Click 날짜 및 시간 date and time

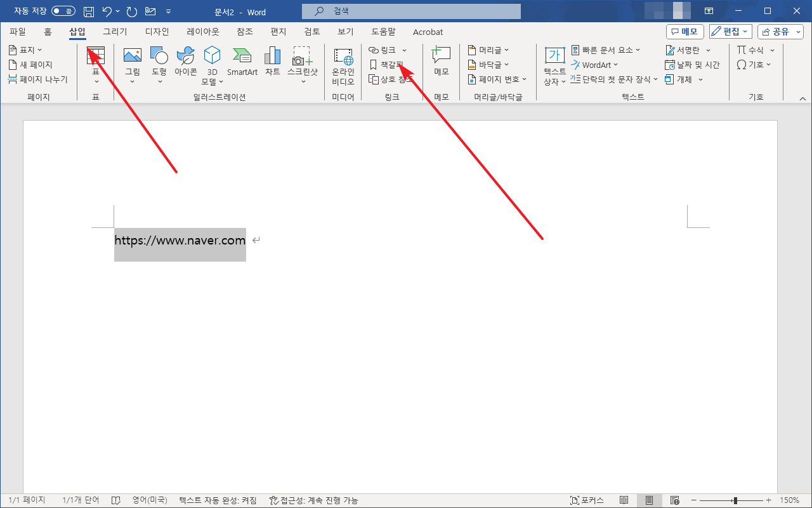[692, 65]
